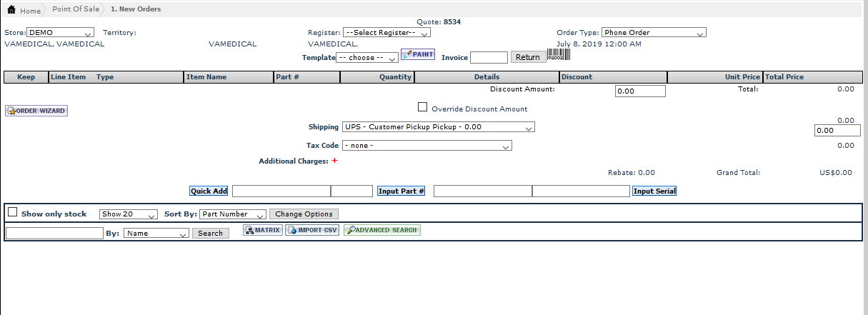Image resolution: width=868 pixels, height=315 pixels.
Task: Click the New Orders breadcrumb item
Action: (136, 9)
